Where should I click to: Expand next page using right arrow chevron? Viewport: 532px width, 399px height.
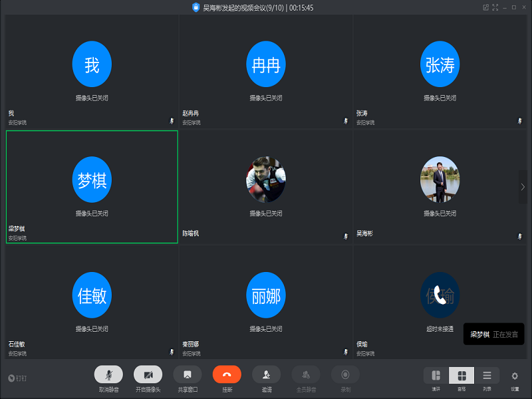pos(522,188)
